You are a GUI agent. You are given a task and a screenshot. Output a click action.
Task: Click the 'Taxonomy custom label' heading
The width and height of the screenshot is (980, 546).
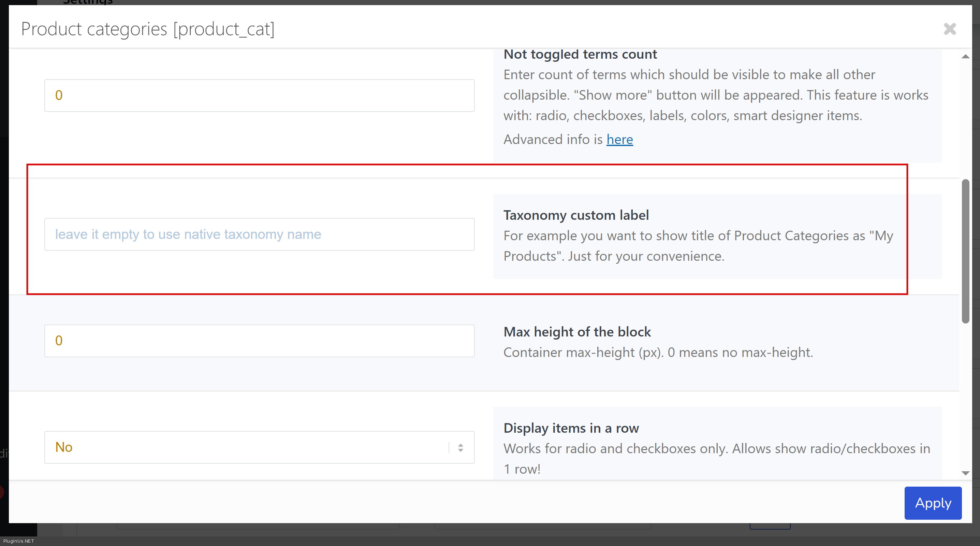[576, 215]
